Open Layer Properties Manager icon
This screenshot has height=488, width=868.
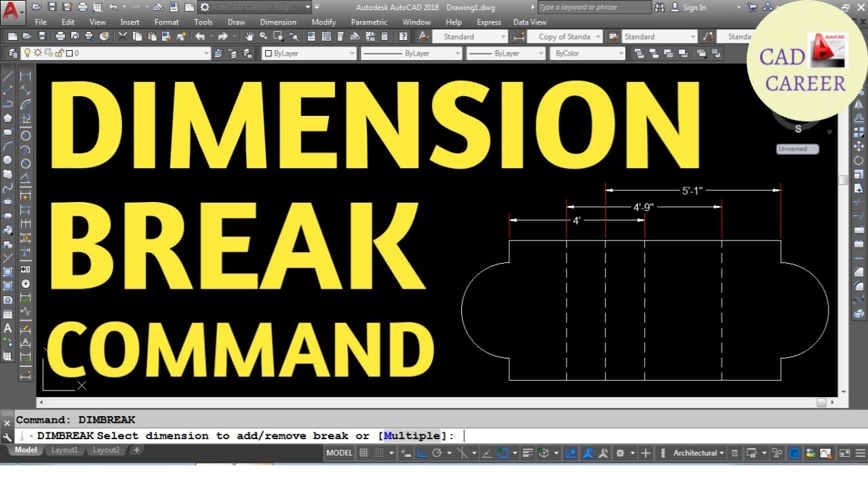click(13, 53)
